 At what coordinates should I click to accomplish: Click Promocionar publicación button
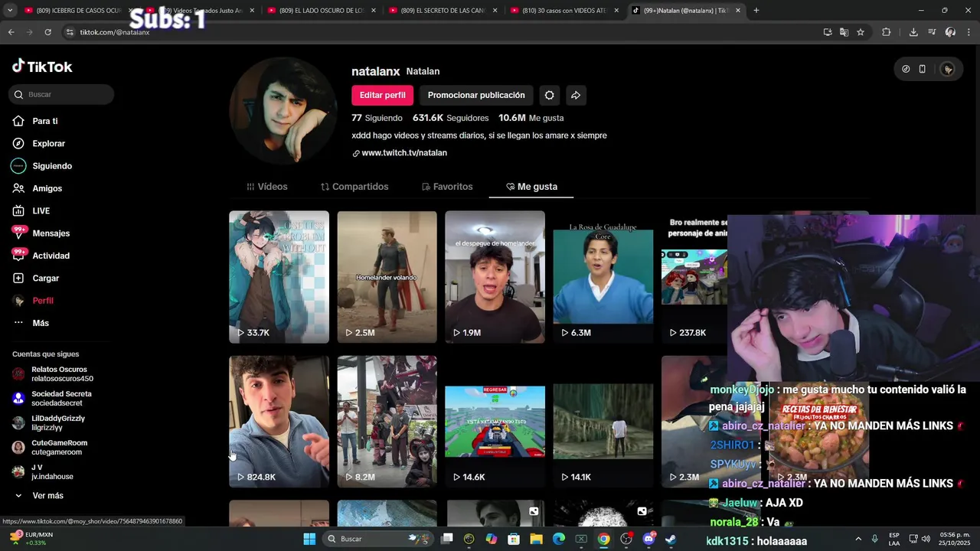point(476,95)
